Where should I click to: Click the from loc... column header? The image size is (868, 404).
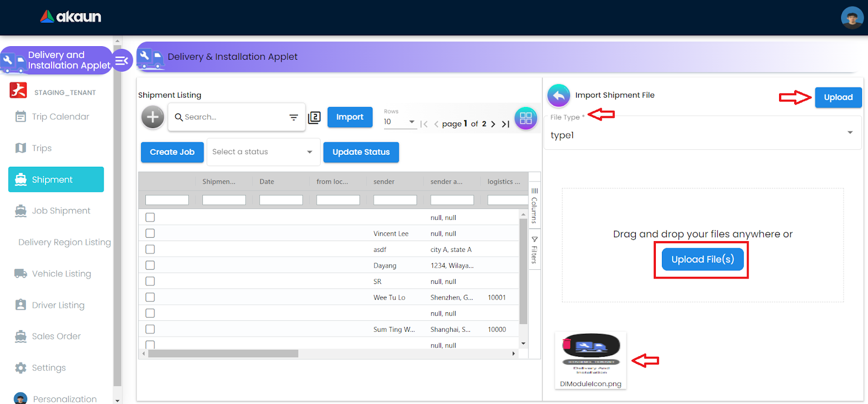click(333, 181)
